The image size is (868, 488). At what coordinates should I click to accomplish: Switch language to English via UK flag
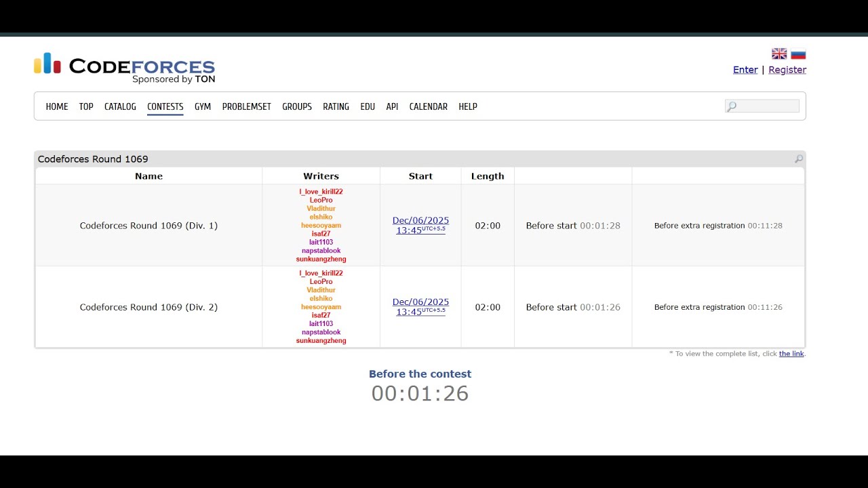[x=779, y=54]
